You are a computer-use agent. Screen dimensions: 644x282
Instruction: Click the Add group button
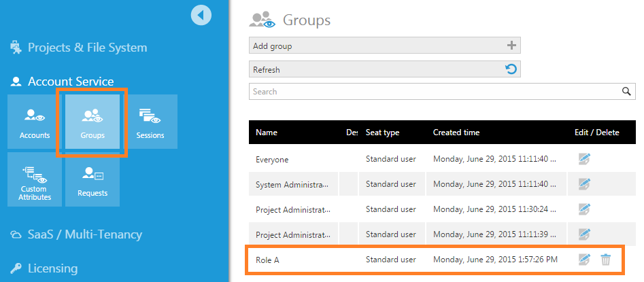pyautogui.click(x=385, y=46)
